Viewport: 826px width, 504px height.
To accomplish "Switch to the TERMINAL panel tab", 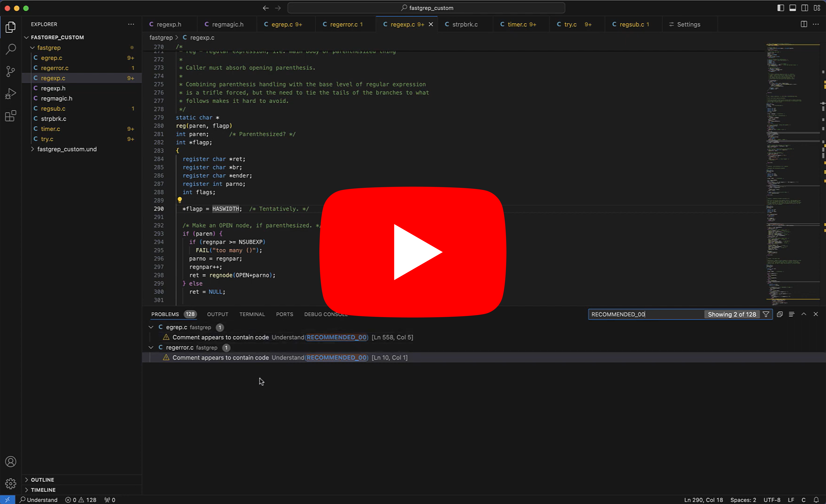I will coord(252,314).
